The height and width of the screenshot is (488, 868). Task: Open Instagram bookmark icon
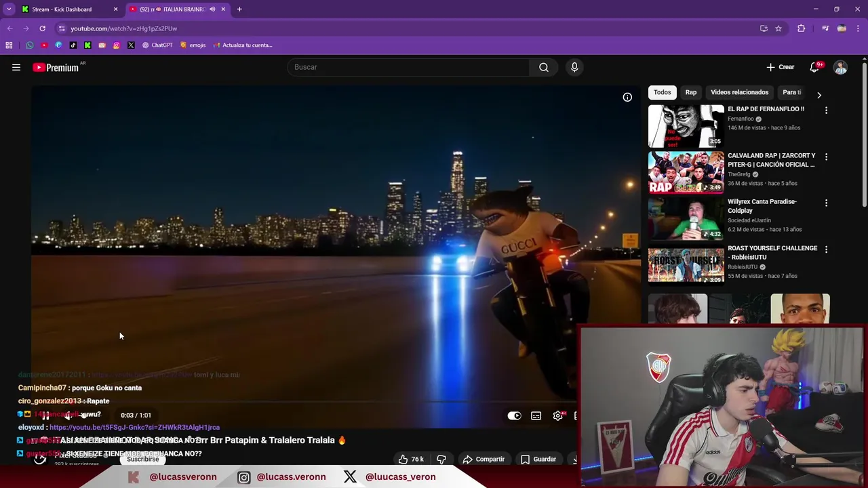pos(117,45)
